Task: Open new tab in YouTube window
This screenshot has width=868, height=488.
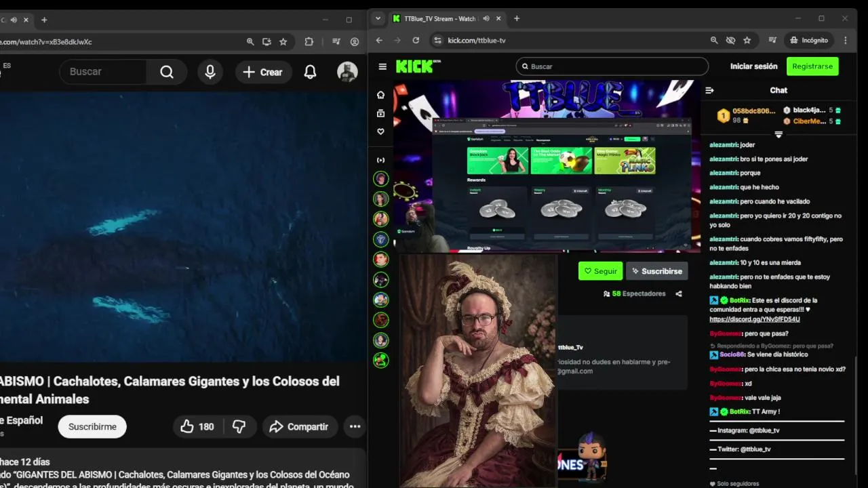Action: click(x=44, y=20)
